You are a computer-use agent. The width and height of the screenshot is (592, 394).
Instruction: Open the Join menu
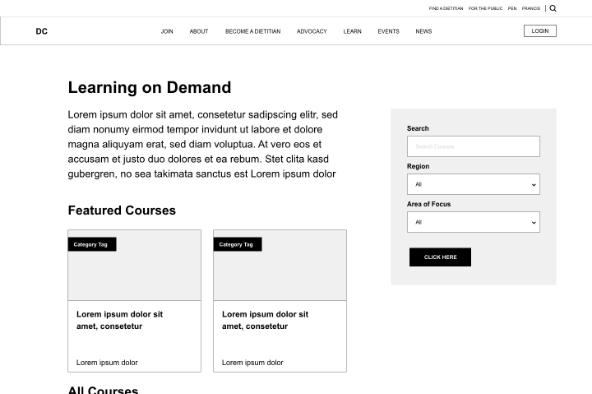click(x=167, y=31)
